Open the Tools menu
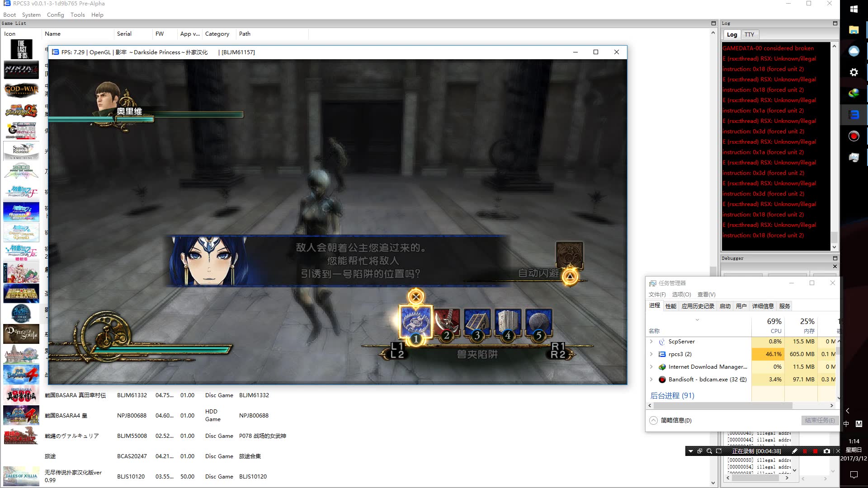The width and height of the screenshot is (868, 488). [77, 14]
